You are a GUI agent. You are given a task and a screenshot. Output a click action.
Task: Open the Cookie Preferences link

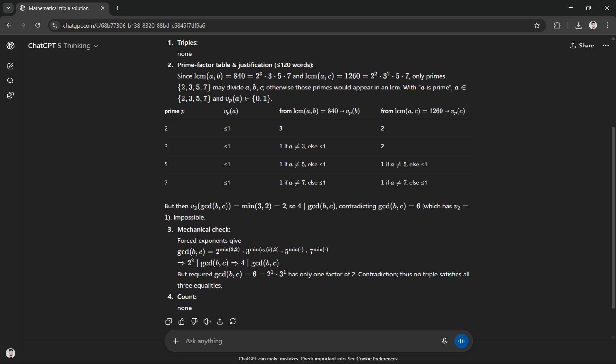[377, 359]
